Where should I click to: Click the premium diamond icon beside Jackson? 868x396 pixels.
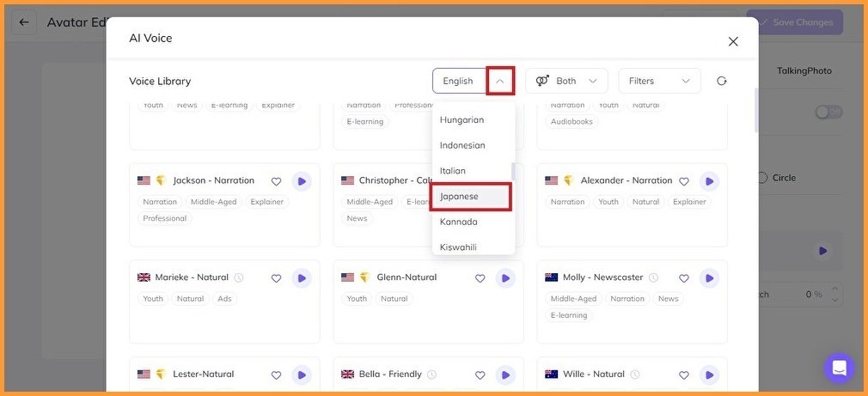pos(161,180)
